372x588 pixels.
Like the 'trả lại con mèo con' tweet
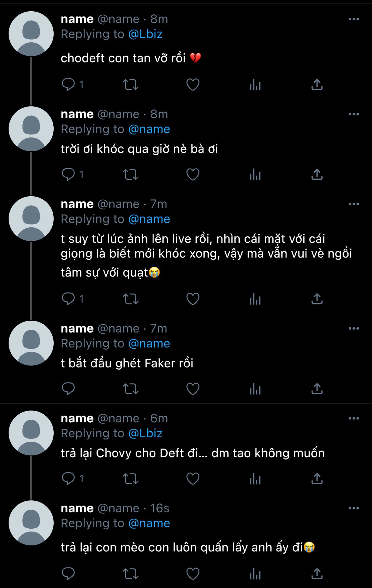coord(193,574)
